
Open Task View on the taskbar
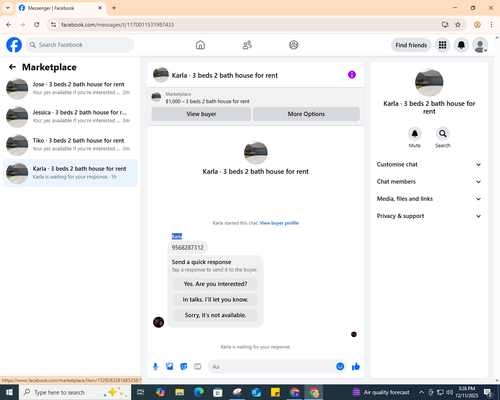141,392
